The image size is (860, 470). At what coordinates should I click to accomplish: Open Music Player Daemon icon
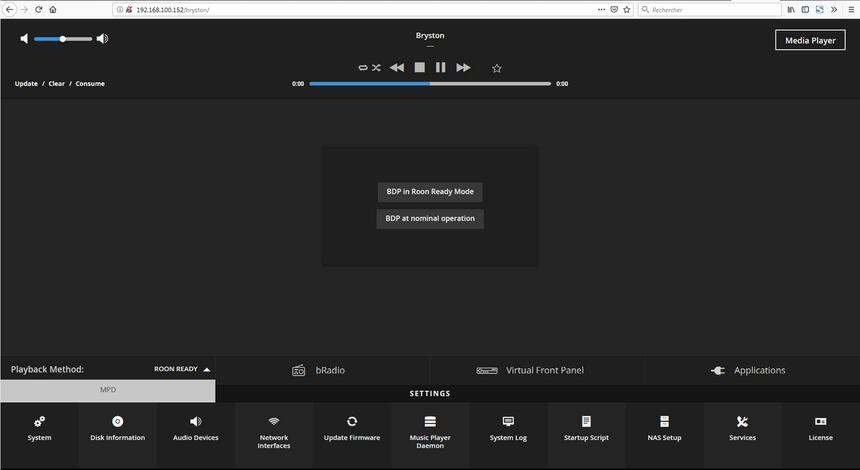coord(430,421)
